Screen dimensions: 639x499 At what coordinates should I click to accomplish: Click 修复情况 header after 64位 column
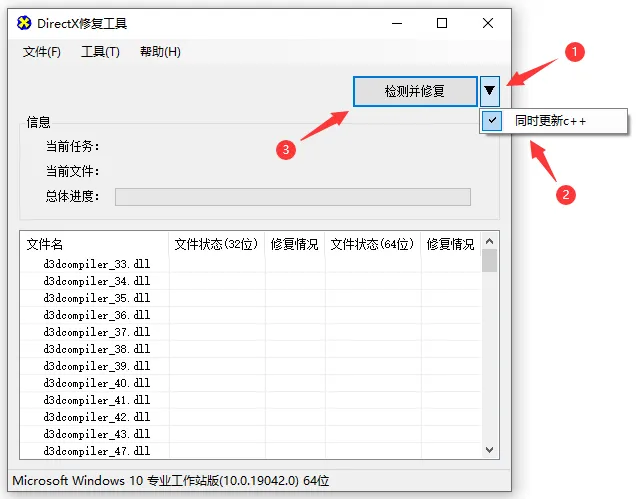pos(451,244)
